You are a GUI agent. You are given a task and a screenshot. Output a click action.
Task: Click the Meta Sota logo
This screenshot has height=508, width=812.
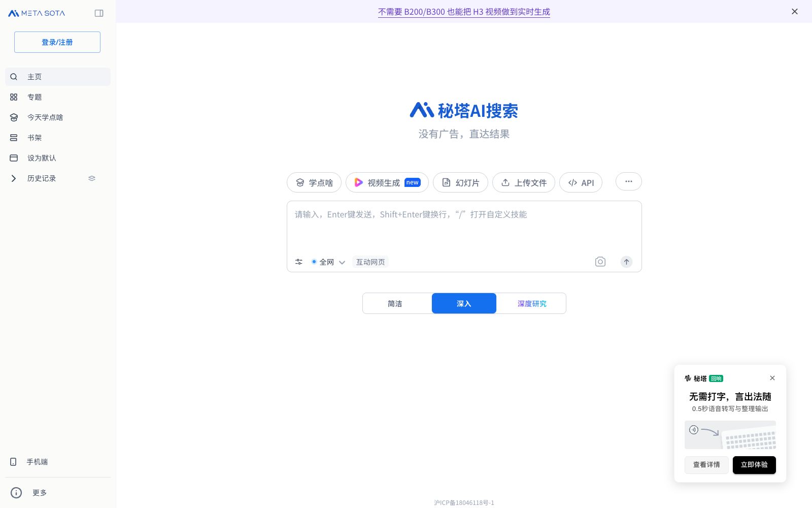point(37,13)
